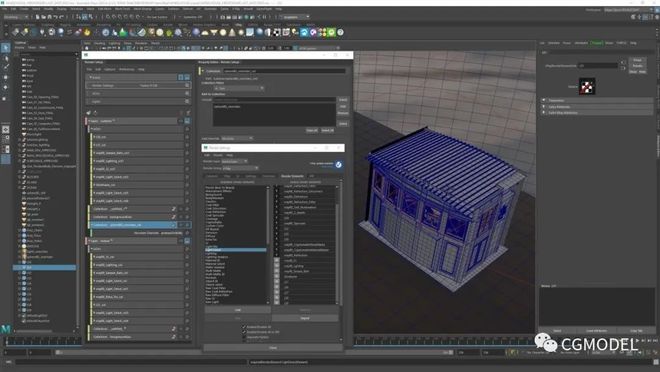
Task: Open the Render Using dropdown
Action: pyautogui.click(x=240, y=168)
